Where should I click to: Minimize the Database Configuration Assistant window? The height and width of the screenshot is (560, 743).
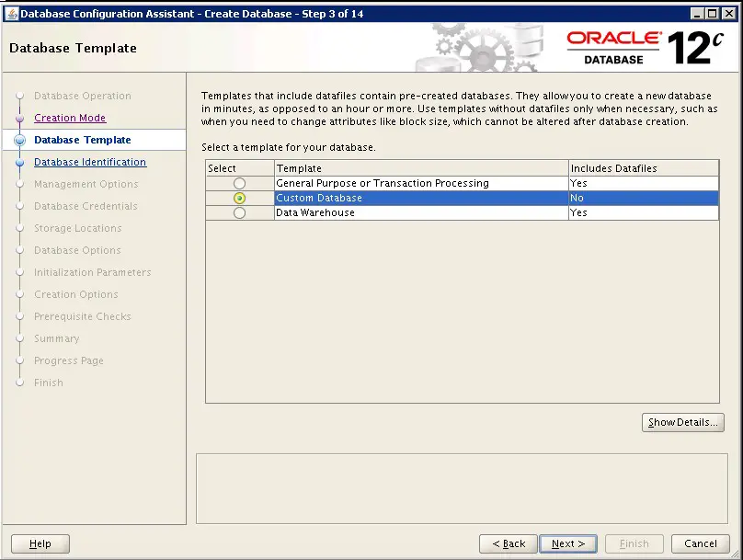point(697,14)
